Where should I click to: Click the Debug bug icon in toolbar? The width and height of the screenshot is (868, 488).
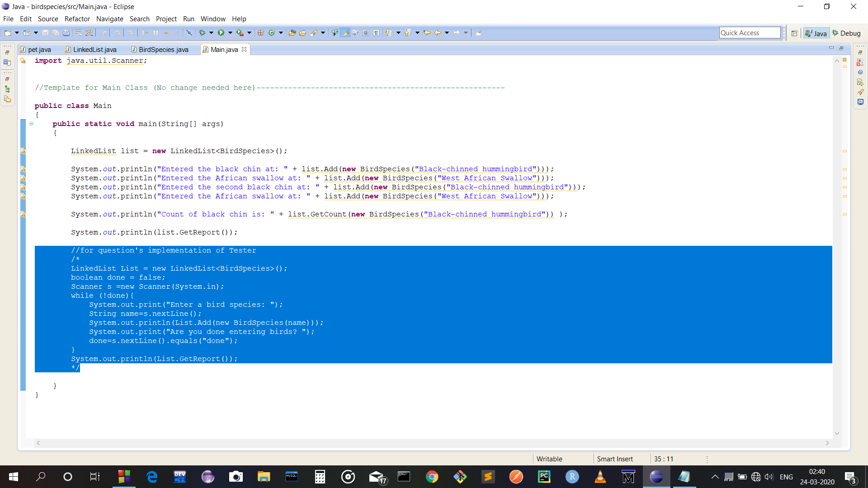tap(202, 33)
